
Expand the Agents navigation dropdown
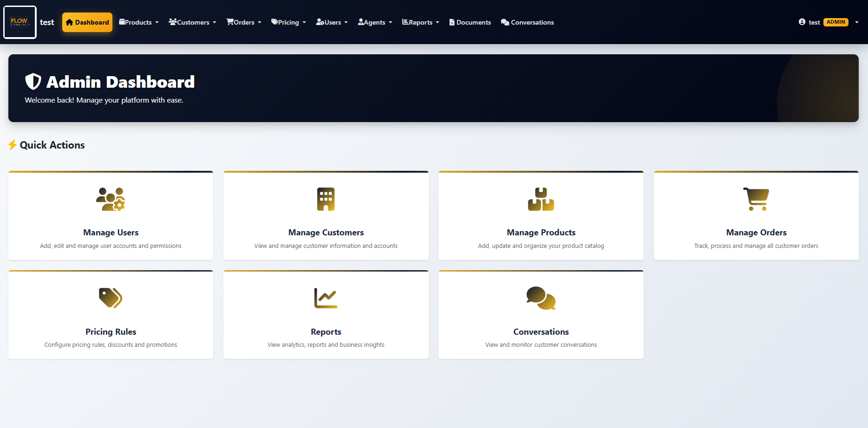pos(375,22)
